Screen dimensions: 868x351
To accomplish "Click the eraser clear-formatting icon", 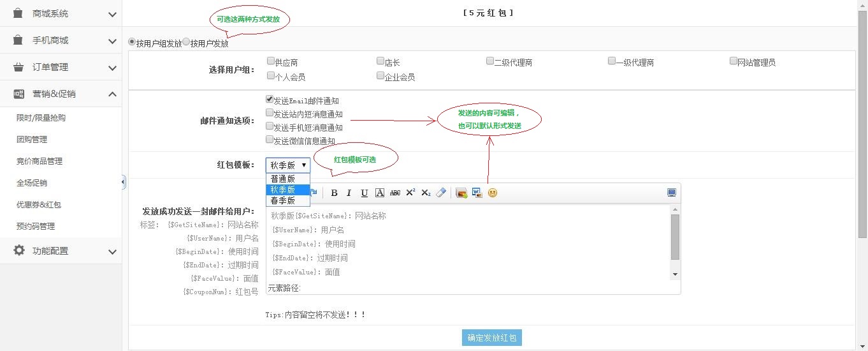I will (x=441, y=193).
